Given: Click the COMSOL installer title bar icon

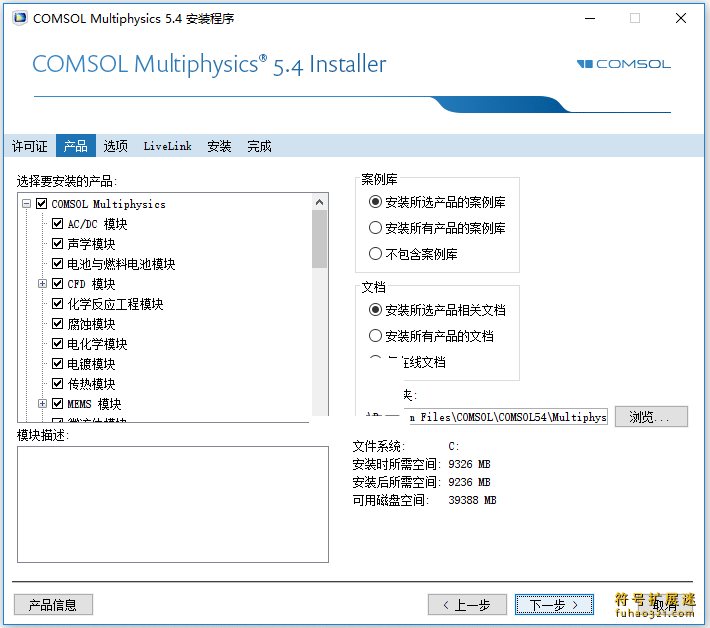Looking at the screenshot, I should point(20,18).
